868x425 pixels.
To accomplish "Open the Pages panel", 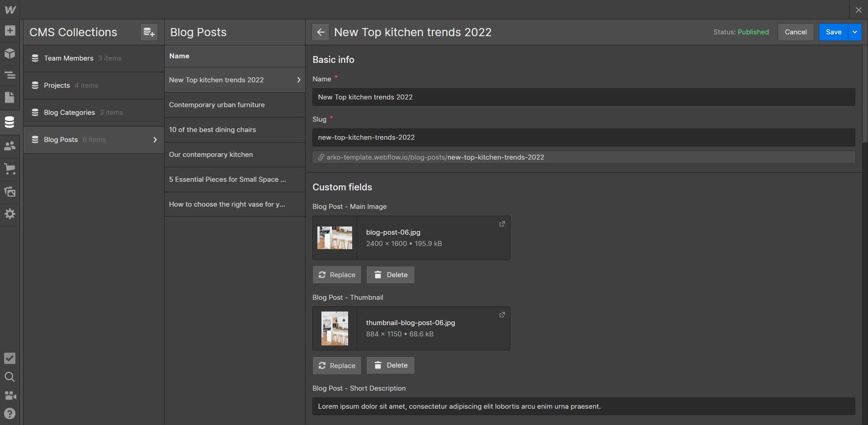I will point(9,98).
